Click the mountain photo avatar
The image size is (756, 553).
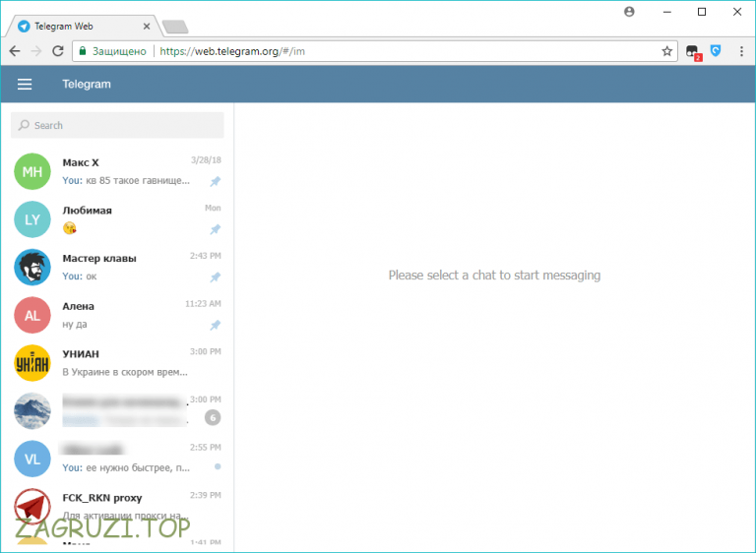click(32, 410)
